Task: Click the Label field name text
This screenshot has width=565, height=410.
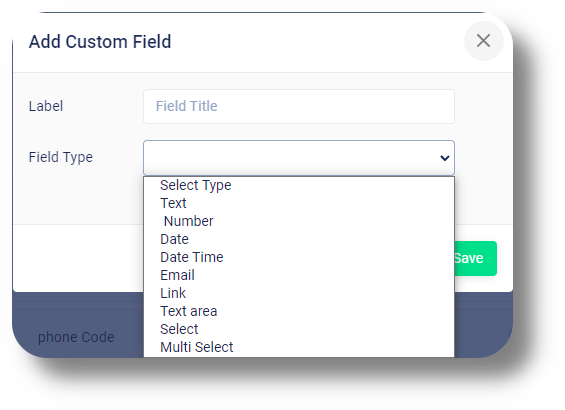Action: 46,106
